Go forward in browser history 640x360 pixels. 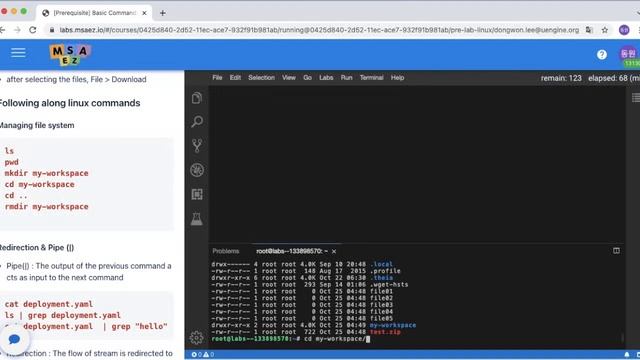tap(17, 30)
